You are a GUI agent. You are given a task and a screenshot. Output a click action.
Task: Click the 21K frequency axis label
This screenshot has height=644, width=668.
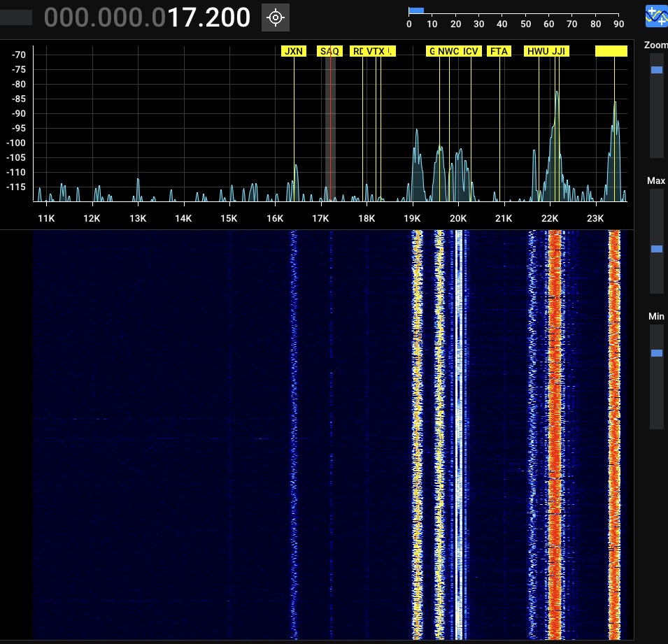tap(504, 218)
